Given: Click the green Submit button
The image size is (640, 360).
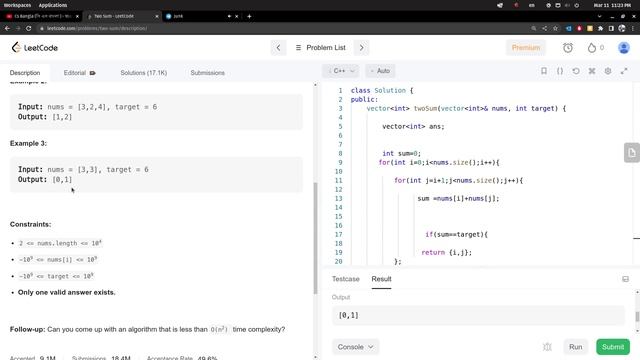Looking at the screenshot, I should [613, 347].
